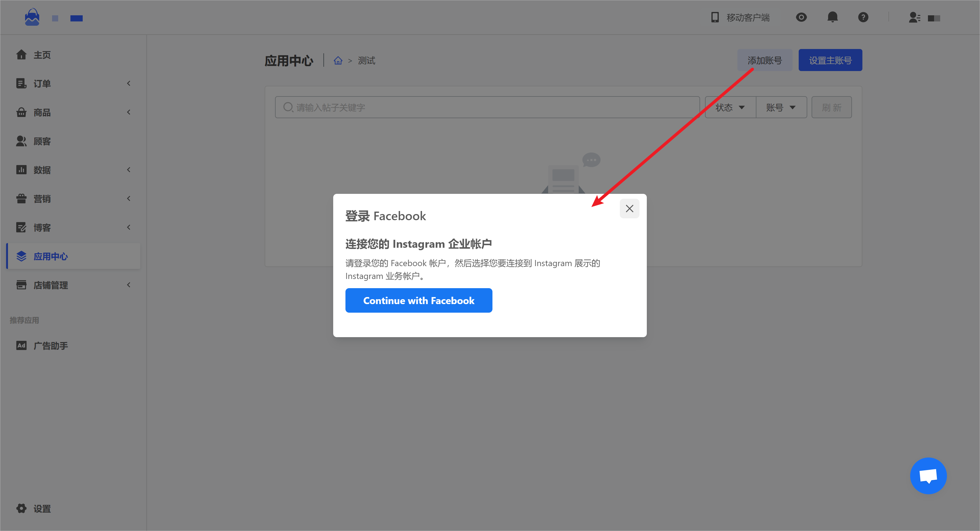Open the 账号 dropdown filter
Image resolution: width=980 pixels, height=531 pixels.
(x=781, y=107)
